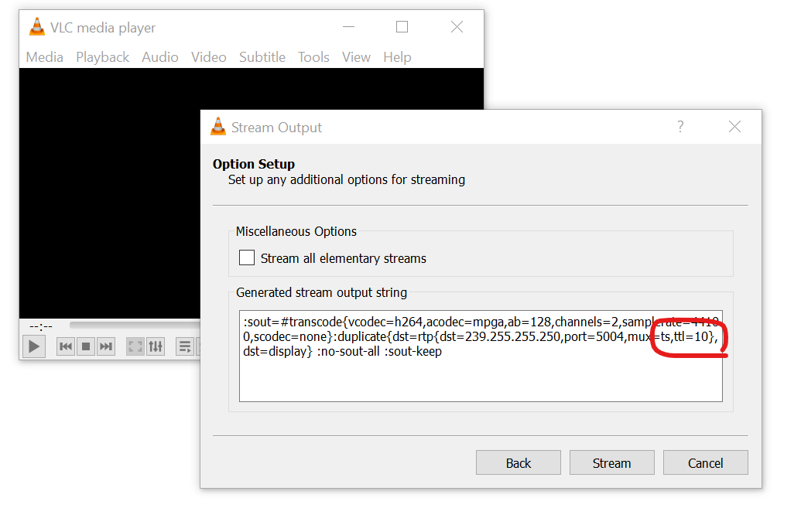Screen dimensions: 801x532
Task: Click the Generated stream output string label
Action: [321, 292]
